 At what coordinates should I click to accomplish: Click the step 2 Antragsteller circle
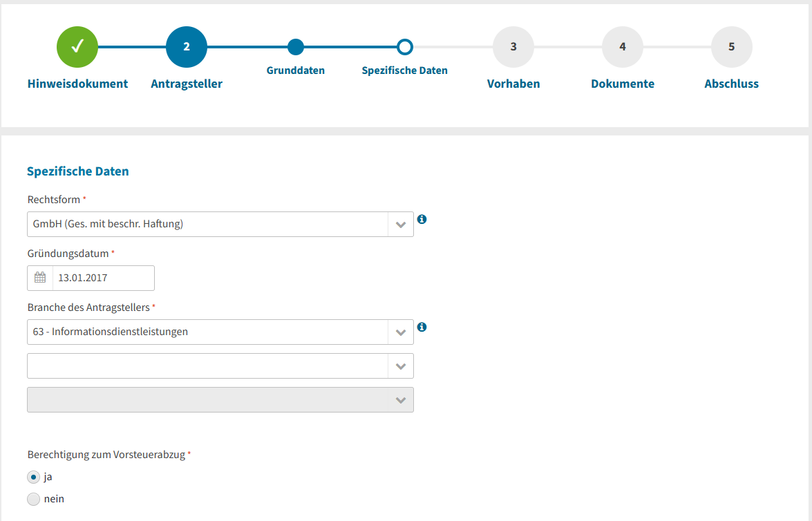187,47
